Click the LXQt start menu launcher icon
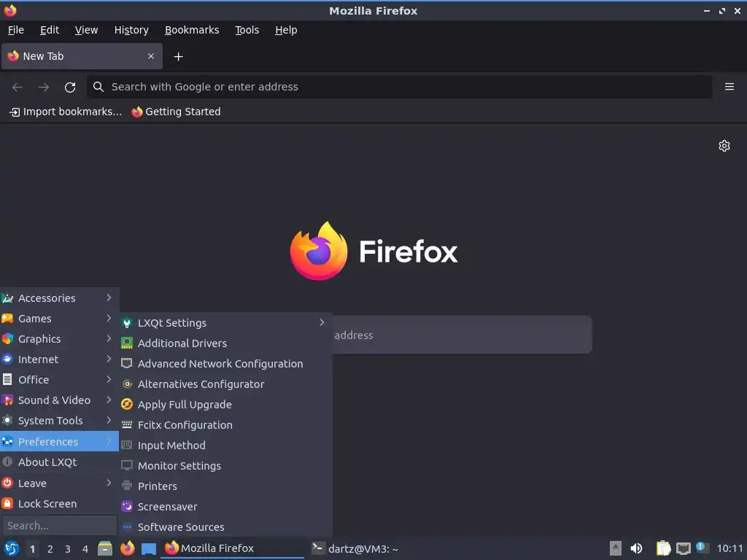Image resolution: width=747 pixels, height=560 pixels. click(x=12, y=548)
